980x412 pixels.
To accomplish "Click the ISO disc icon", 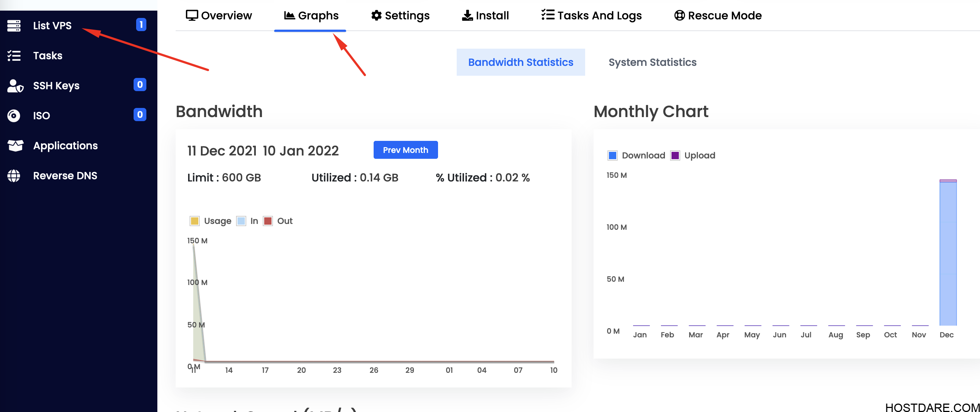I will coord(14,116).
